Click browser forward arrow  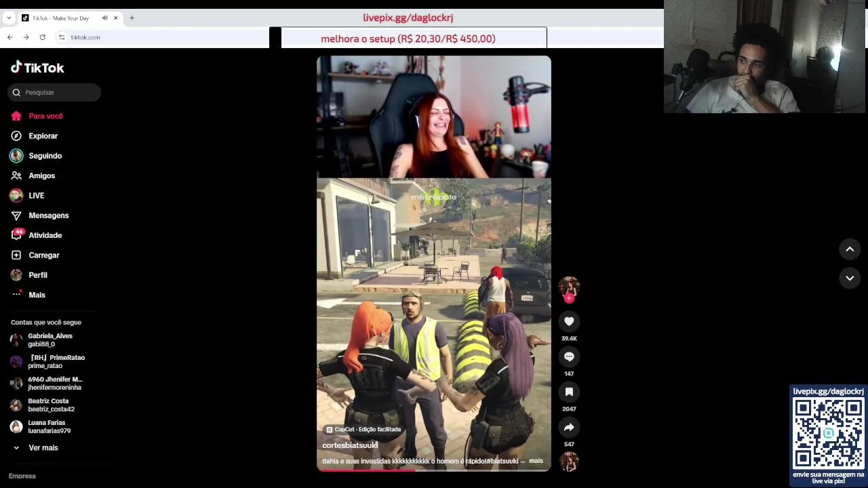pyautogui.click(x=26, y=37)
